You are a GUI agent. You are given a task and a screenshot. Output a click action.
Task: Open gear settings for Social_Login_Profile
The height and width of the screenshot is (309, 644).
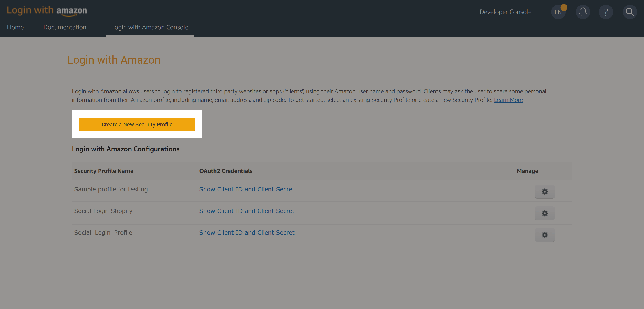[x=545, y=235]
